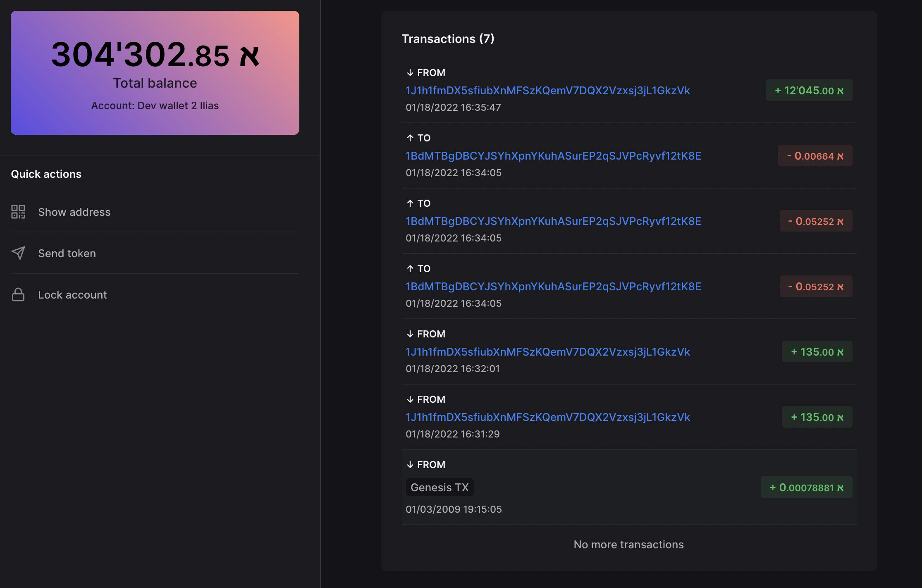Image resolution: width=922 pixels, height=588 pixels.
Task: Open the 1J1h1fm address on the 16:32:01 transaction
Action: click(548, 351)
